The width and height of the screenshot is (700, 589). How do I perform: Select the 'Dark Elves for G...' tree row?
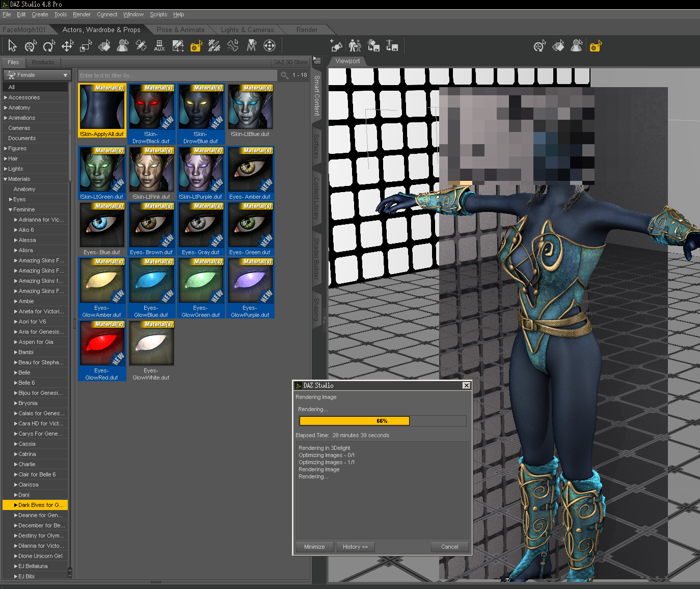click(35, 505)
